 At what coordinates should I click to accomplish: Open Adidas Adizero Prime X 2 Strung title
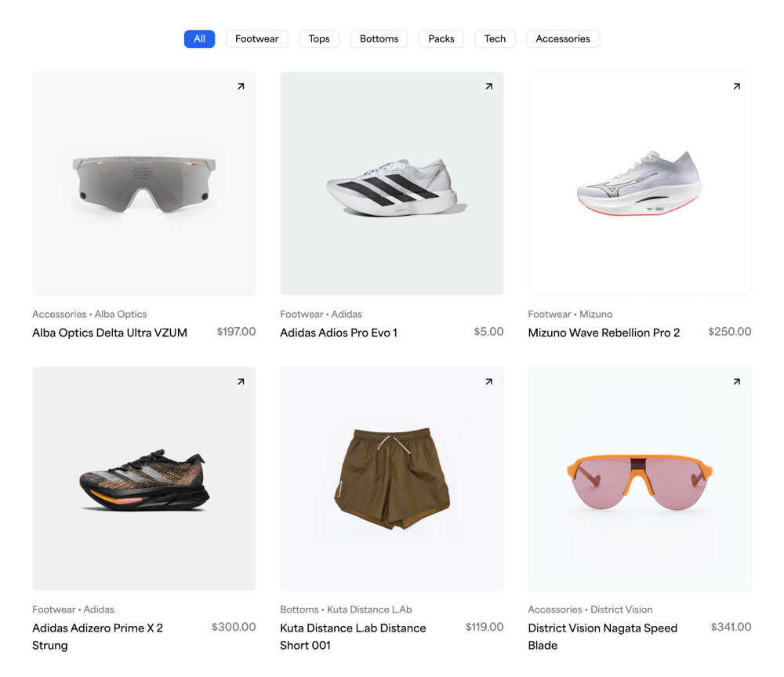coord(97,636)
